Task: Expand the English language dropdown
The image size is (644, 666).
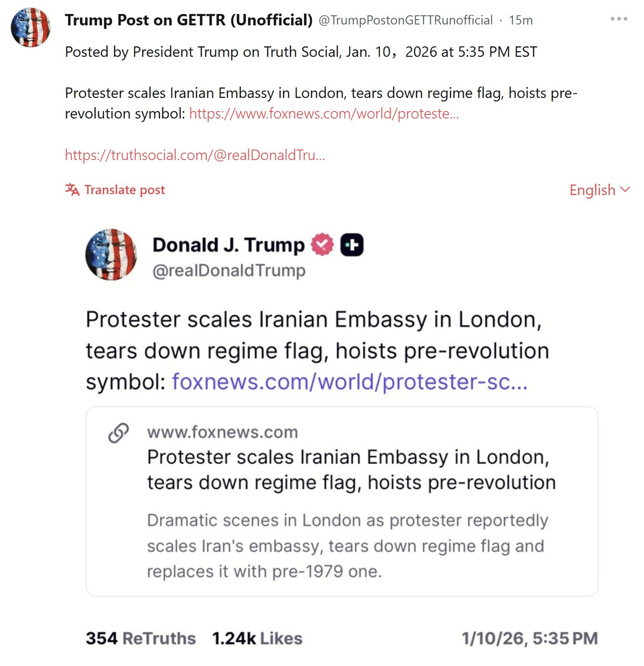Action: pos(599,190)
